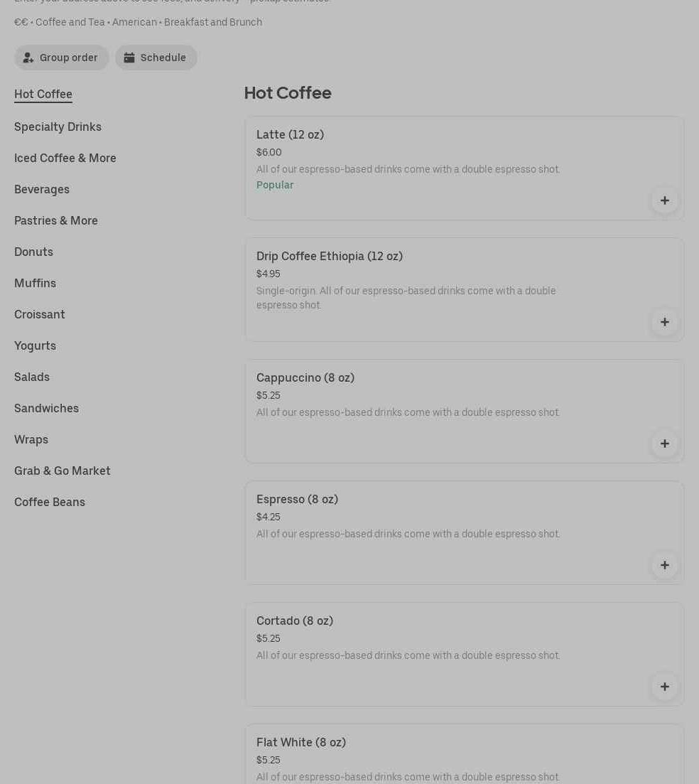Add Espresso (8 oz) with plus icon
Viewport: 699px width, 784px height.
(664, 565)
